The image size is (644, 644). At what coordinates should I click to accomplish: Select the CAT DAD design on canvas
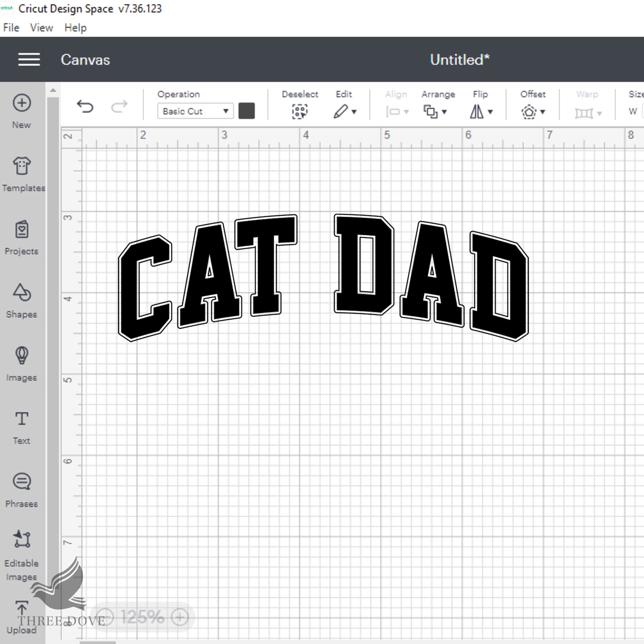323,277
